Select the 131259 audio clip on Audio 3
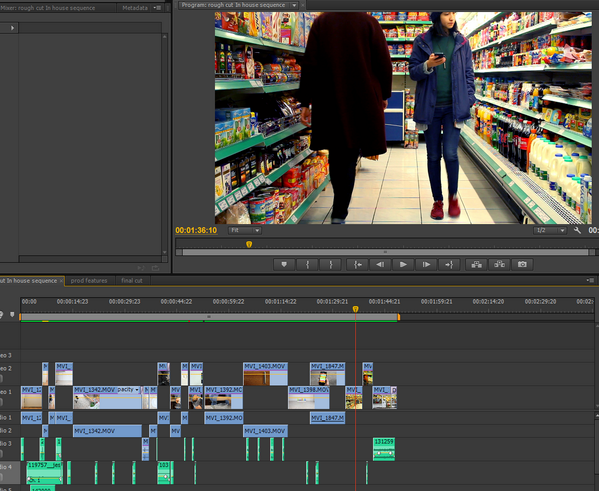 [x=384, y=449]
